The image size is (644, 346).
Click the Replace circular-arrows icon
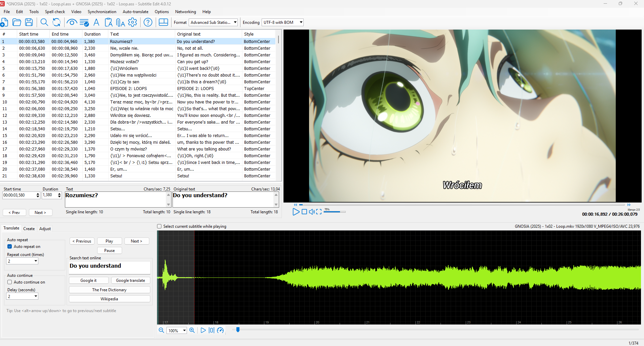click(56, 23)
